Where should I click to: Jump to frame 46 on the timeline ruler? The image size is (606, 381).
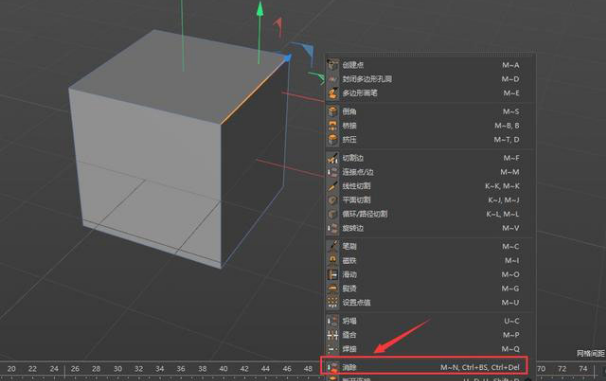[x=287, y=369]
